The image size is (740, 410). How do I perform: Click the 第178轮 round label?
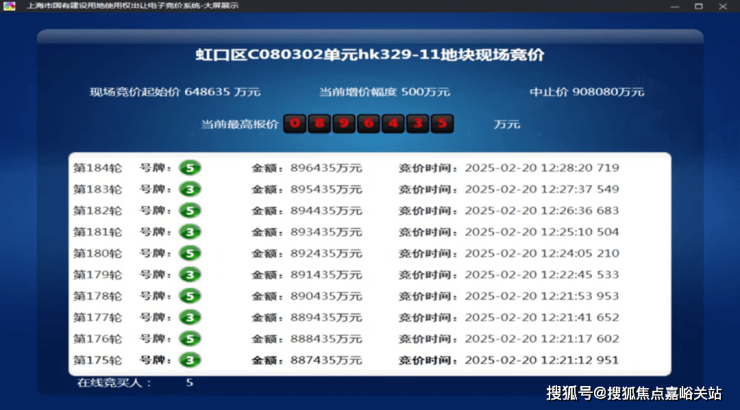(97, 296)
